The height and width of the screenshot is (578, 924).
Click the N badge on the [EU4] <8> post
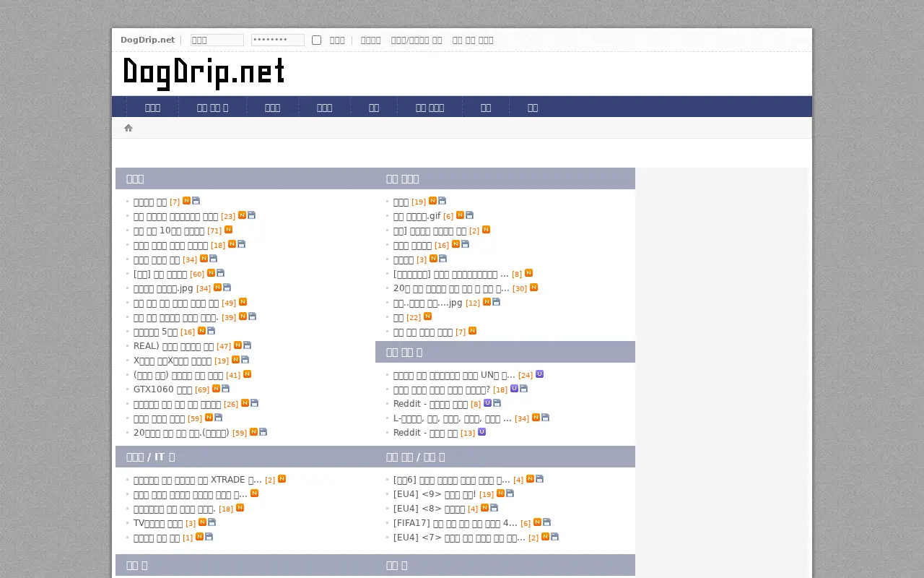point(484,508)
